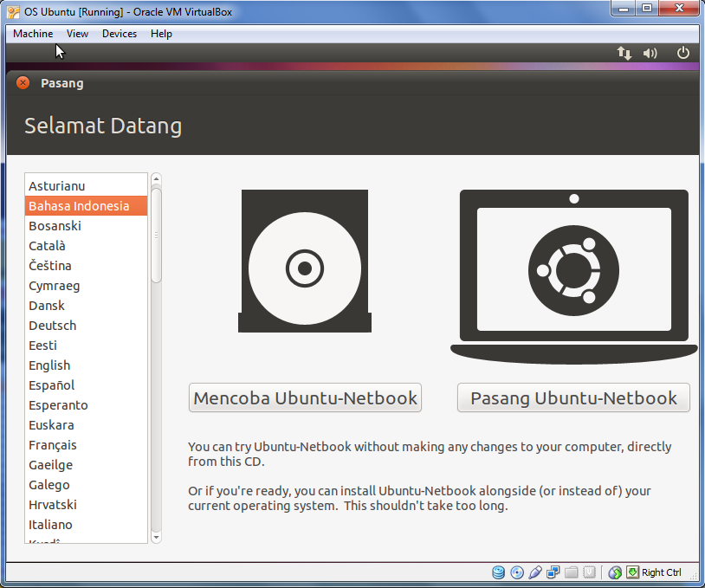Open the View menu

(x=77, y=34)
